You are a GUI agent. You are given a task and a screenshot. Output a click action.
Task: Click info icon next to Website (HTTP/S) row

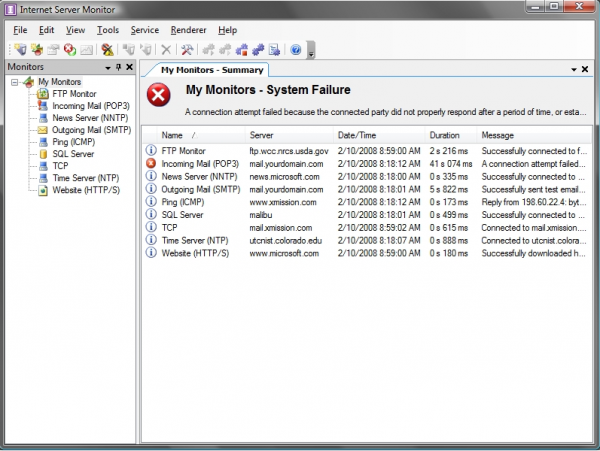[x=150, y=253]
